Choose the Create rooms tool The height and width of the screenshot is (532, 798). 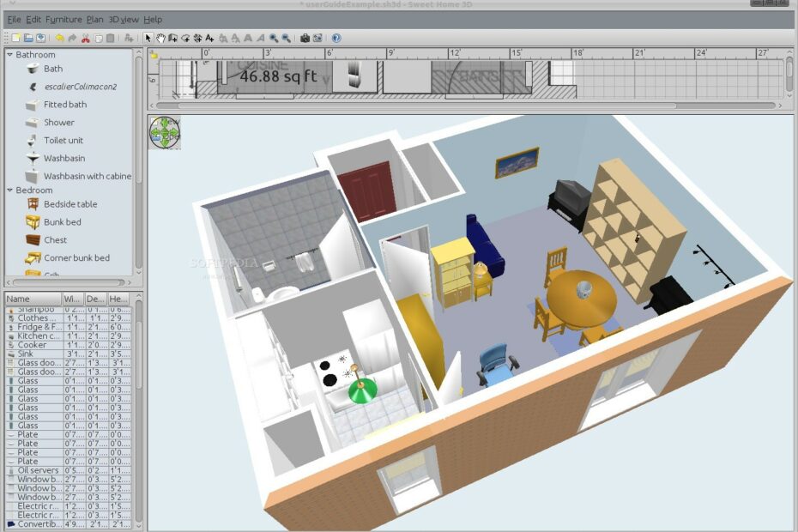tap(185, 38)
